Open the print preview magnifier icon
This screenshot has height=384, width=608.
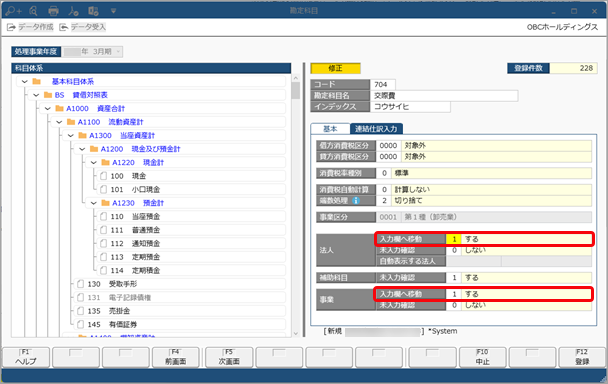tap(33, 11)
